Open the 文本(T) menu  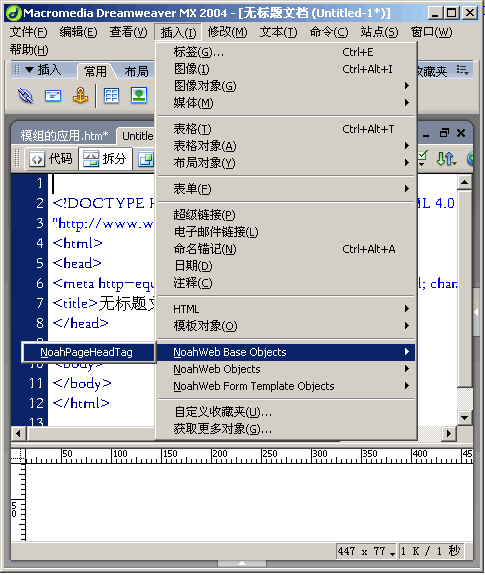pos(278,32)
